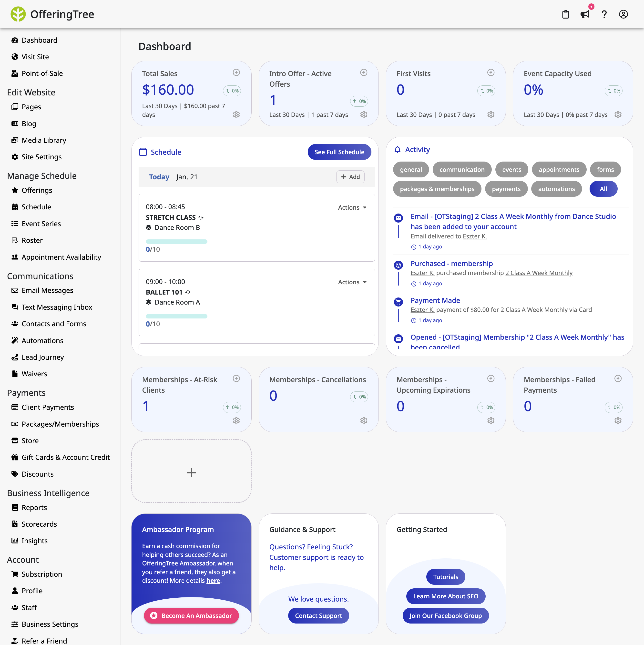Open Intro Offer card settings gear
The width and height of the screenshot is (644, 645).
click(364, 114)
